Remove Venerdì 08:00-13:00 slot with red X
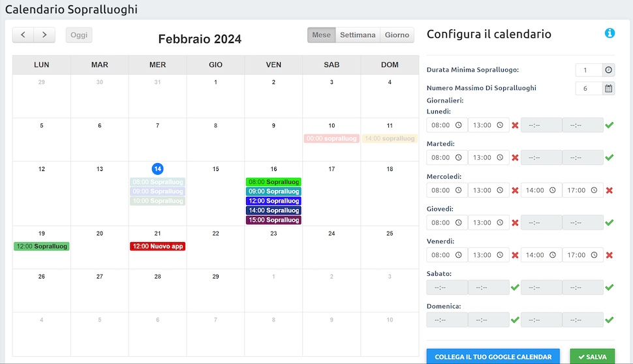Screen dimensions: 633x364 (515, 255)
